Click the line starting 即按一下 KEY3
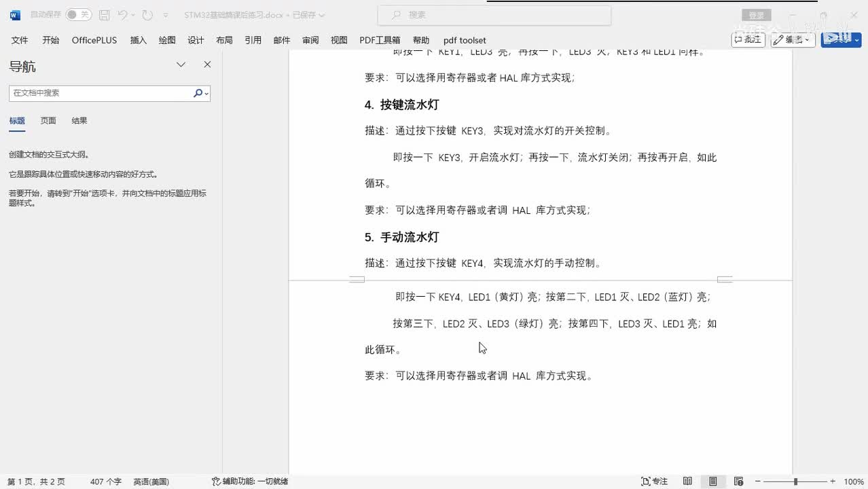 pos(555,158)
